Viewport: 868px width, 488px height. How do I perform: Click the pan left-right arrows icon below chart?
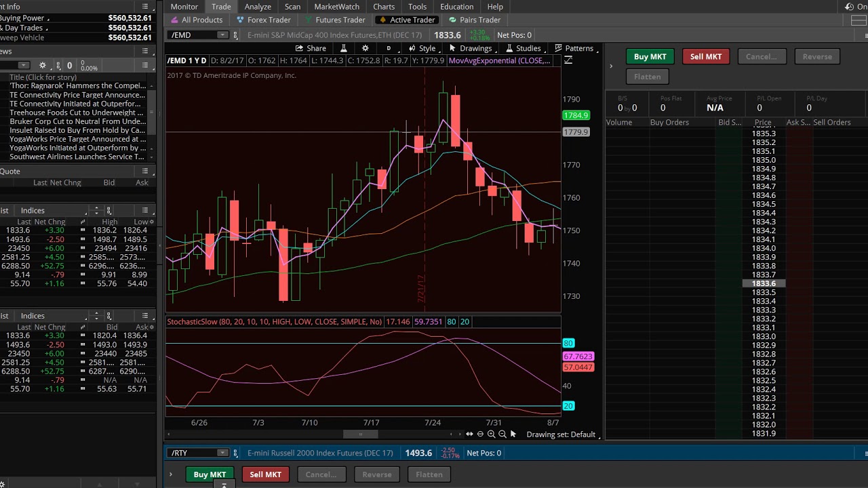click(x=469, y=434)
